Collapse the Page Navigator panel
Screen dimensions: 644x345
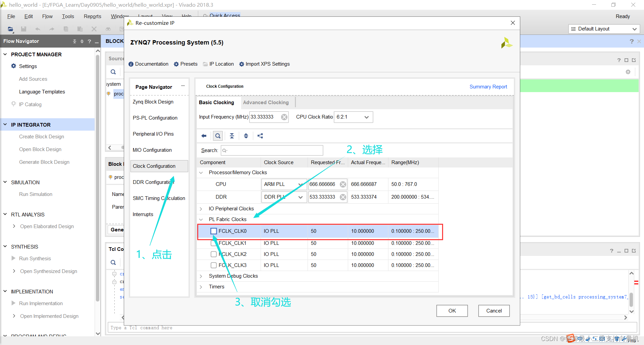point(183,86)
